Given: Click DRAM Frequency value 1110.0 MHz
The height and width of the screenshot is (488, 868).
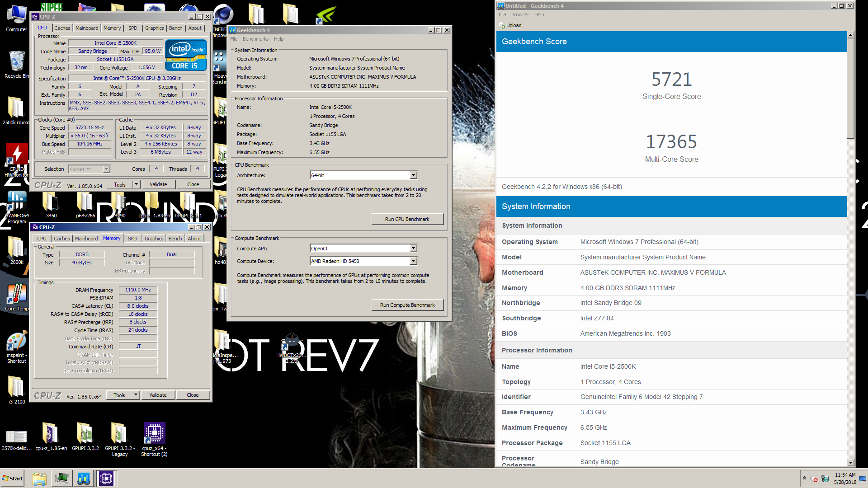Looking at the screenshot, I should click(x=138, y=290).
